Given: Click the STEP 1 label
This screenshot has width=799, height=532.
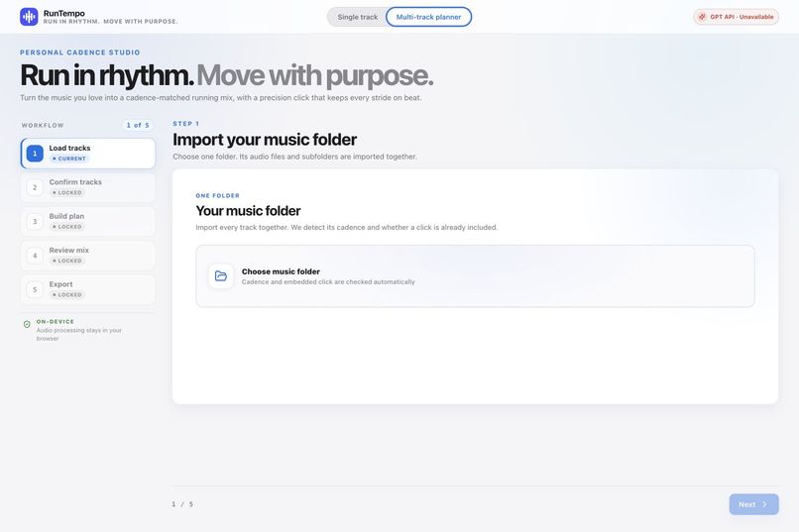Looking at the screenshot, I should point(186,124).
